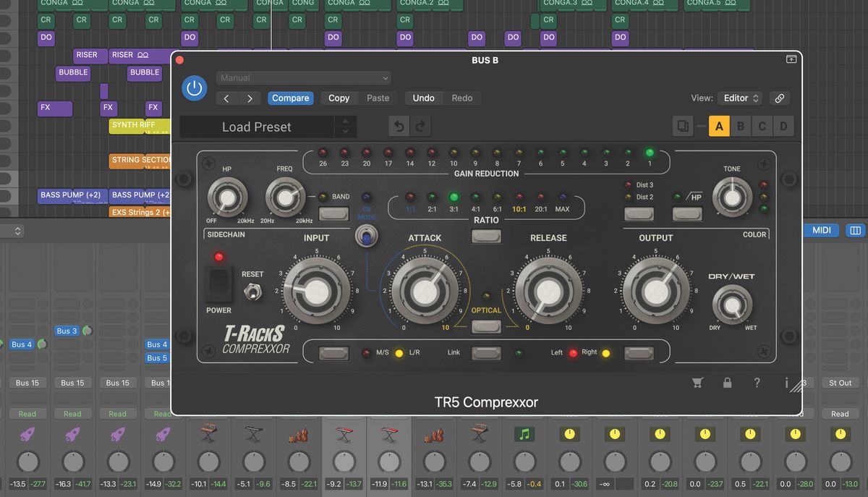The width and height of the screenshot is (868, 497).
Task: Flip the GB MODE switch between Input and Attack
Action: [367, 236]
